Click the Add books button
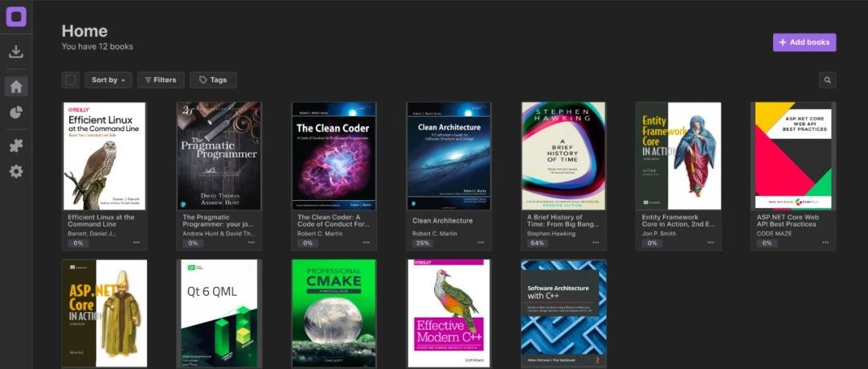Screen dimensions: 868x369 (x=805, y=42)
